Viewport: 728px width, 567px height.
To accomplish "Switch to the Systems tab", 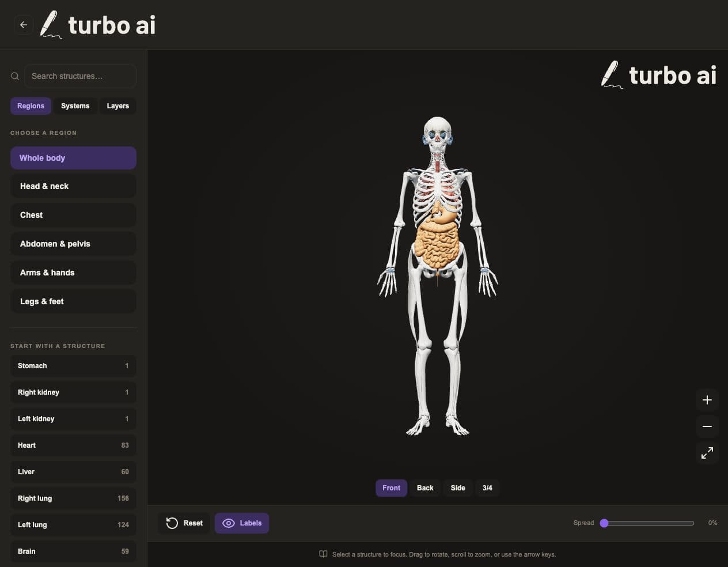I will [75, 106].
